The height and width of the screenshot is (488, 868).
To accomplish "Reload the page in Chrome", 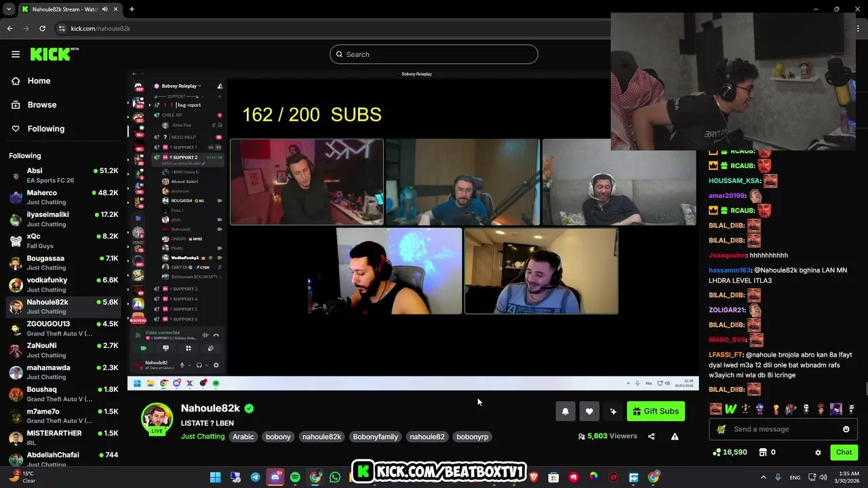I will click(x=42, y=28).
